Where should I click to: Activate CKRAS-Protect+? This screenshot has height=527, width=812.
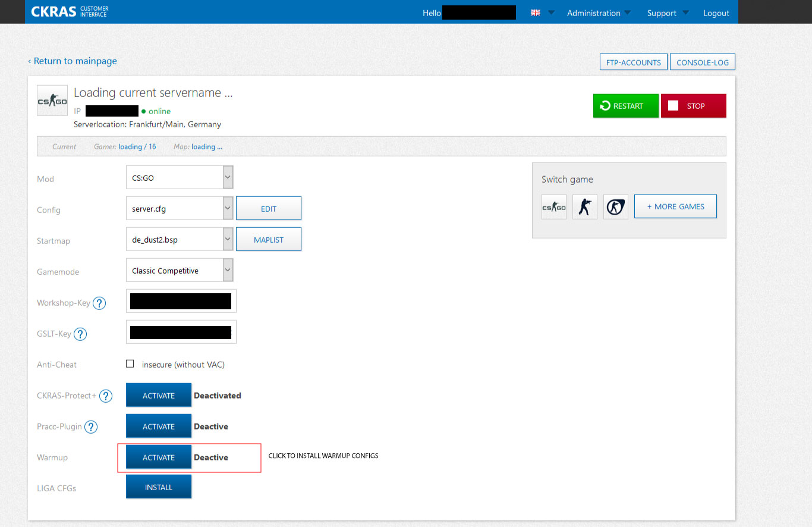pos(159,396)
